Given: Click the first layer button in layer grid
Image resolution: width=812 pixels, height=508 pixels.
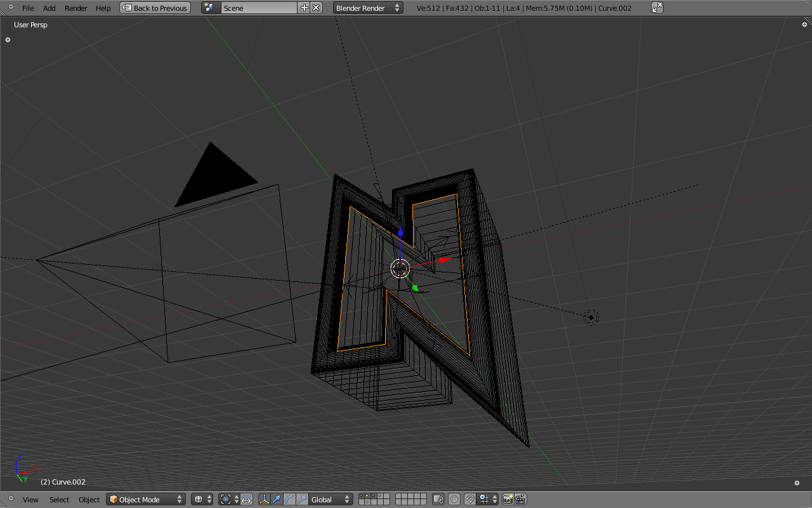Looking at the screenshot, I should point(362,497).
